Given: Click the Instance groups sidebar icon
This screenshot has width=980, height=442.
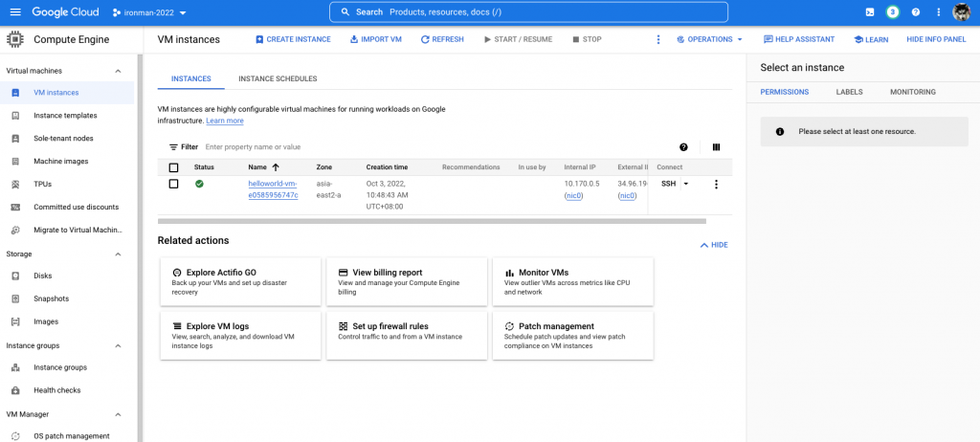Looking at the screenshot, I should coord(16,367).
